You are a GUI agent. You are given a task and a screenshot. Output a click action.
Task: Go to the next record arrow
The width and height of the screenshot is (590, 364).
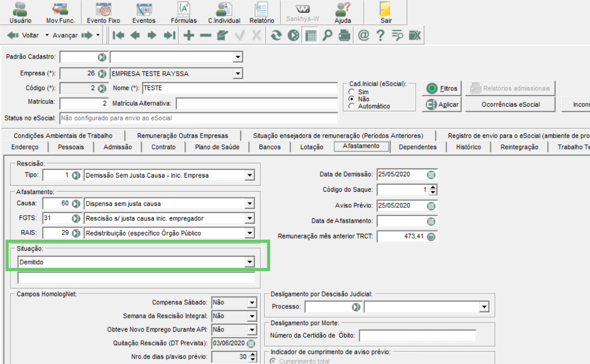(152, 35)
